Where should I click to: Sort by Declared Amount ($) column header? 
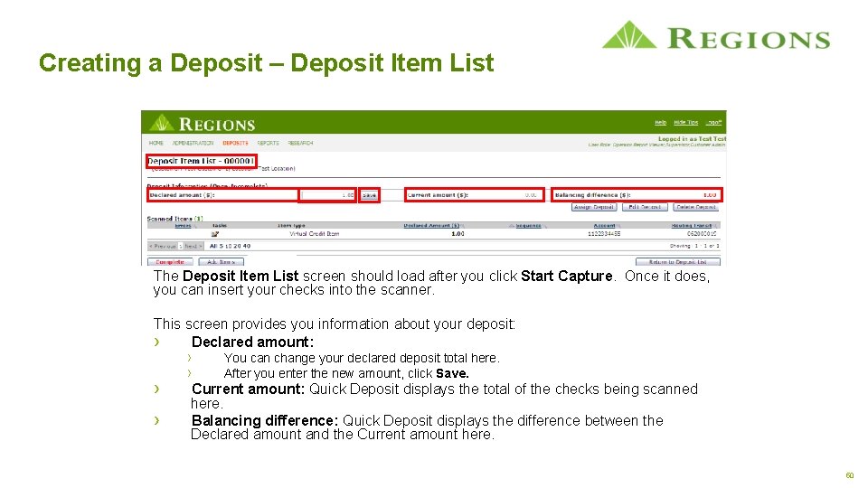tap(432, 226)
